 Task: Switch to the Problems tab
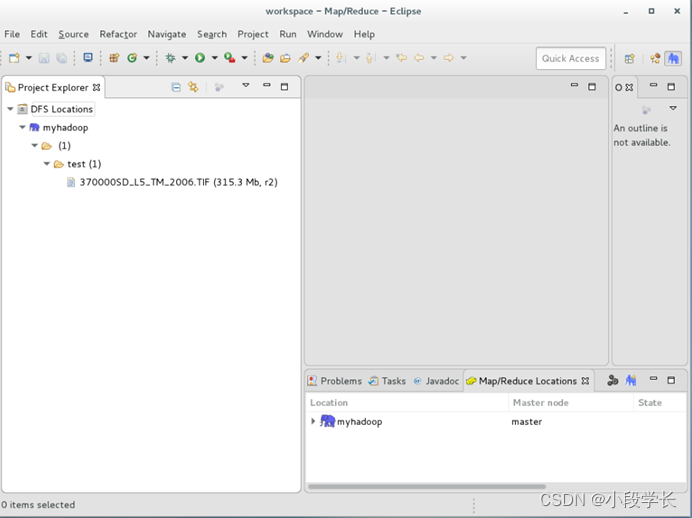coord(335,381)
